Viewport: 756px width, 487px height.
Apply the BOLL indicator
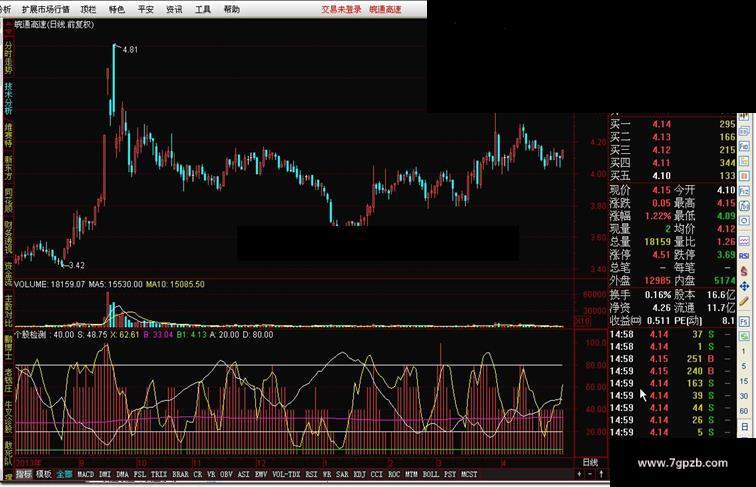431,474
